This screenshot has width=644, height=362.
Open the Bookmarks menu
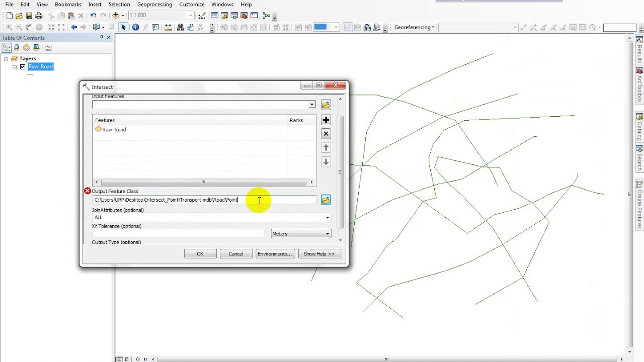tap(68, 5)
